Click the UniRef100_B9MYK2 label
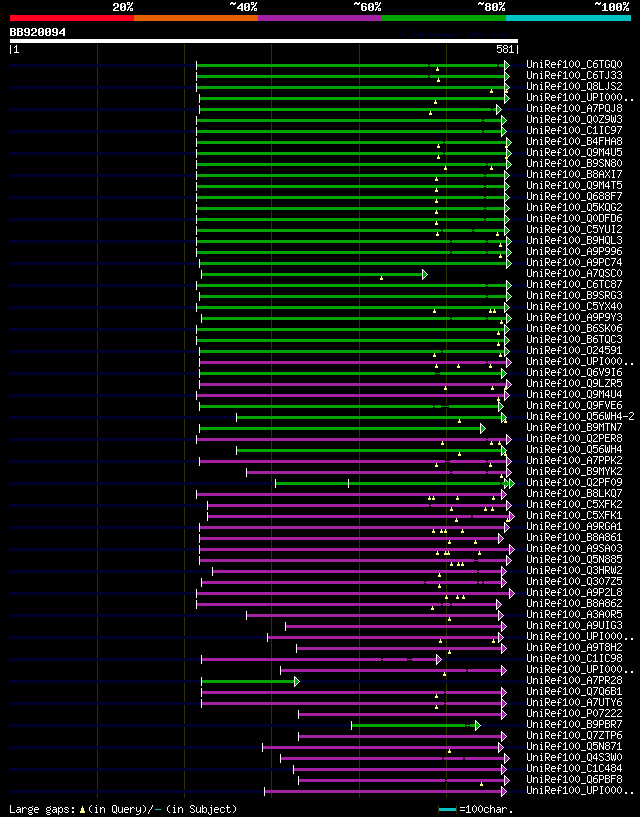The image size is (640, 817). tap(574, 471)
